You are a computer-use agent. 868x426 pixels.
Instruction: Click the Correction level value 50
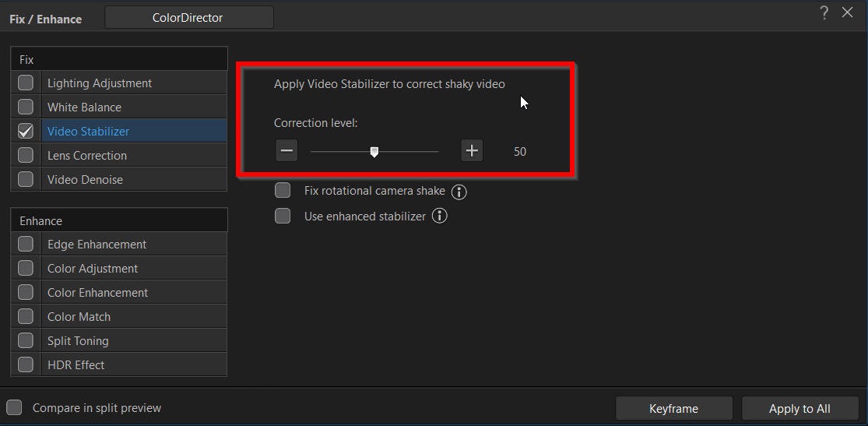click(x=520, y=151)
